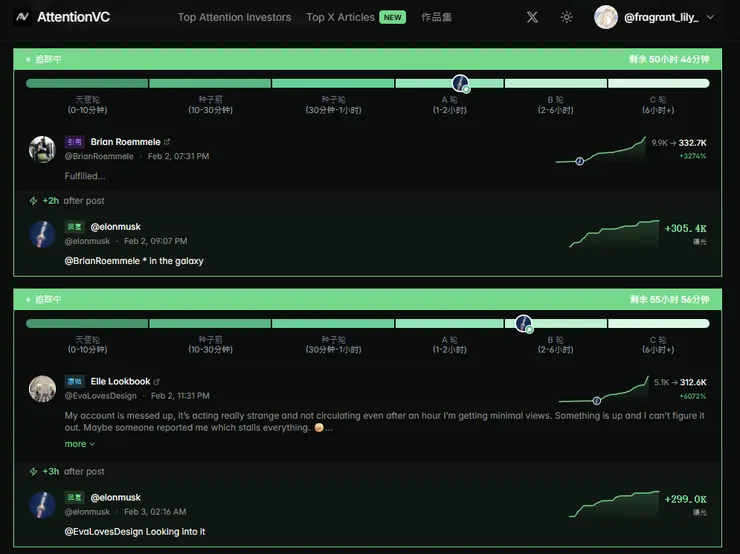Click the first card's 追踪中 status indicator

pyautogui.click(x=44, y=59)
